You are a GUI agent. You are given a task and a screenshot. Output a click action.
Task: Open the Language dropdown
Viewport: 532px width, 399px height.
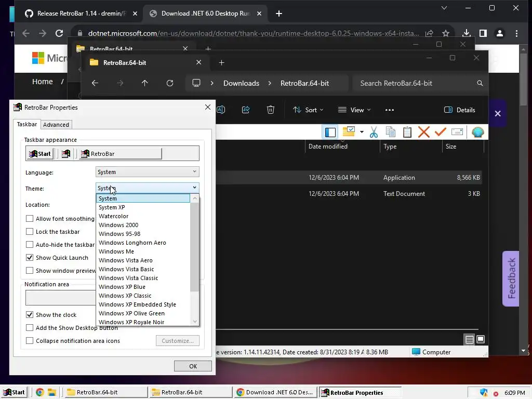tap(147, 172)
